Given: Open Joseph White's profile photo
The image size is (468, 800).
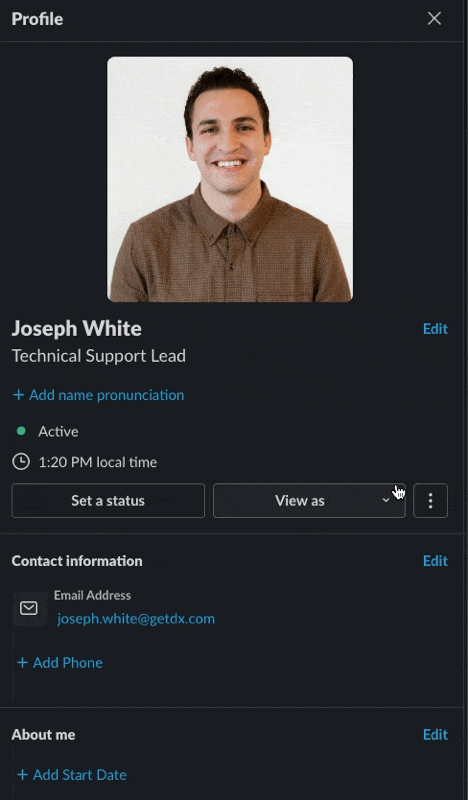Looking at the screenshot, I should pos(230,179).
